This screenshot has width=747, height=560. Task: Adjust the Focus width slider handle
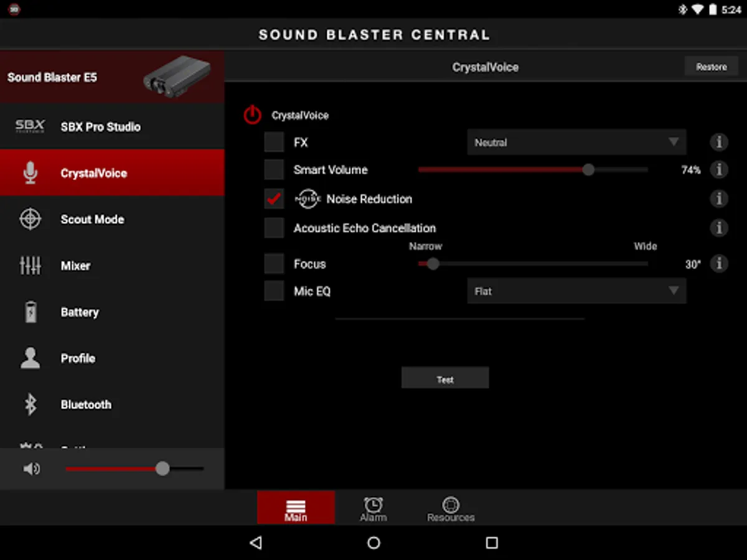click(x=433, y=264)
